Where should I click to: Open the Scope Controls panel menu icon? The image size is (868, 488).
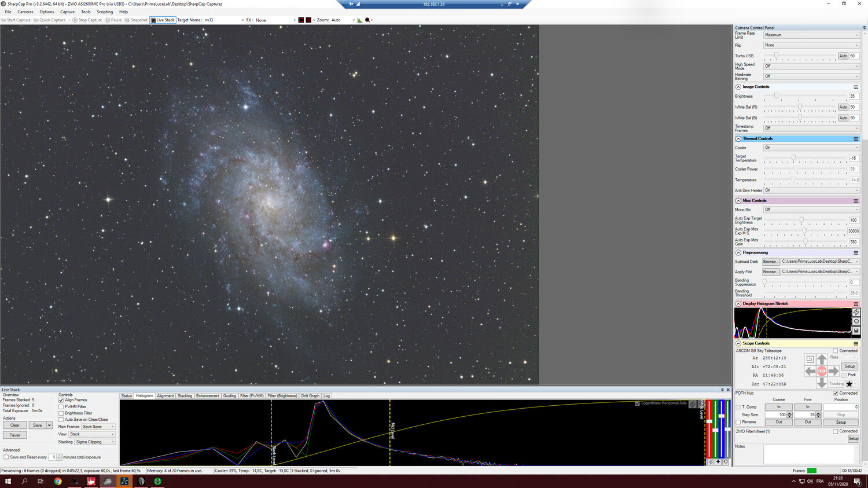pos(856,343)
